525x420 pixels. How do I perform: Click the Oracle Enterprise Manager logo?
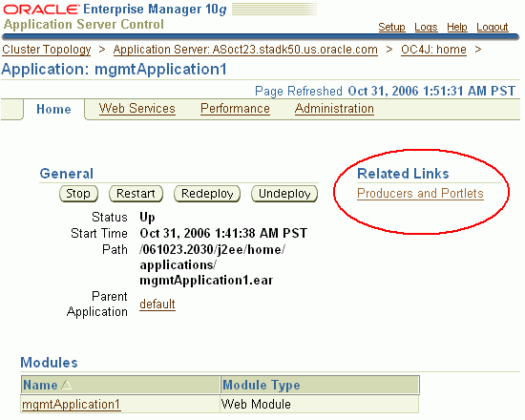115,10
